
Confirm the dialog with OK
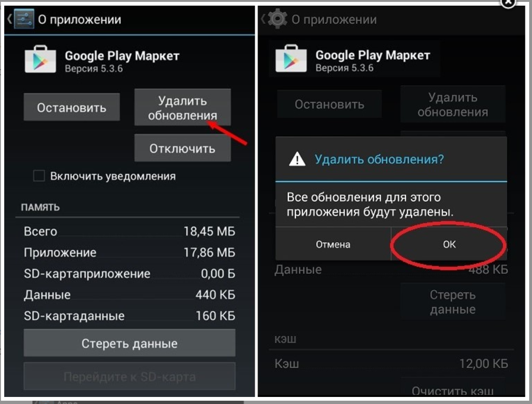[449, 244]
